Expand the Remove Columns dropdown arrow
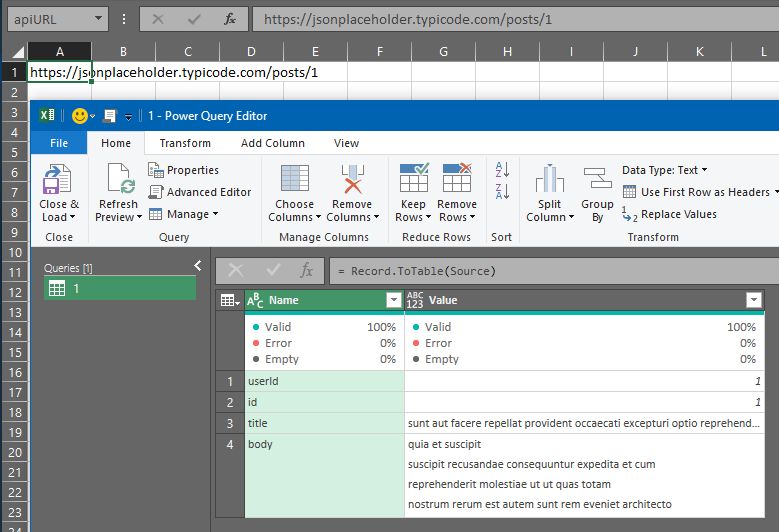779x532 pixels. 376,217
